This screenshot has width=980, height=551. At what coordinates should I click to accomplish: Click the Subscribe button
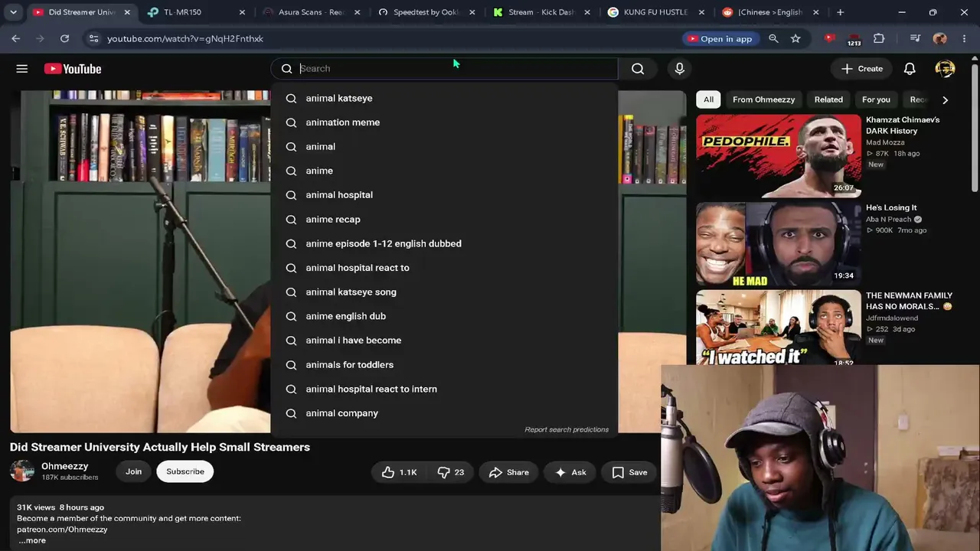point(185,471)
